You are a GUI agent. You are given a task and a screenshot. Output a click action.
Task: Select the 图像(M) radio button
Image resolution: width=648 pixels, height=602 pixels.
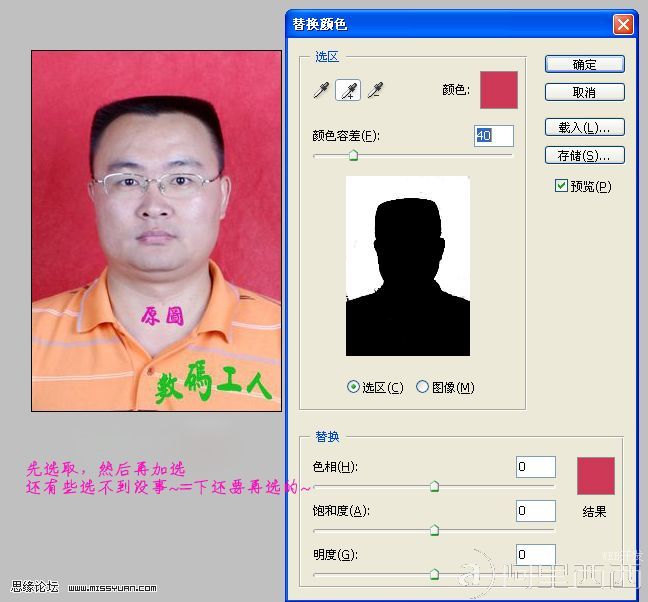pos(422,387)
